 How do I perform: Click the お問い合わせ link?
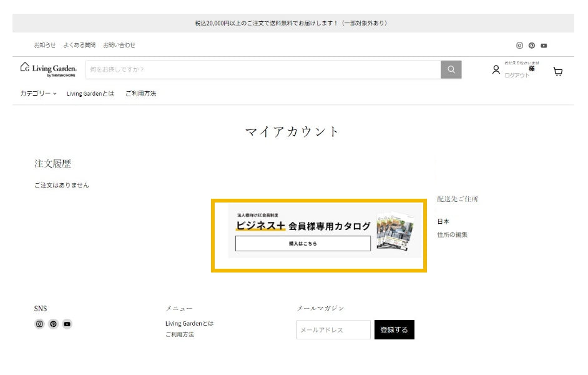(x=119, y=45)
